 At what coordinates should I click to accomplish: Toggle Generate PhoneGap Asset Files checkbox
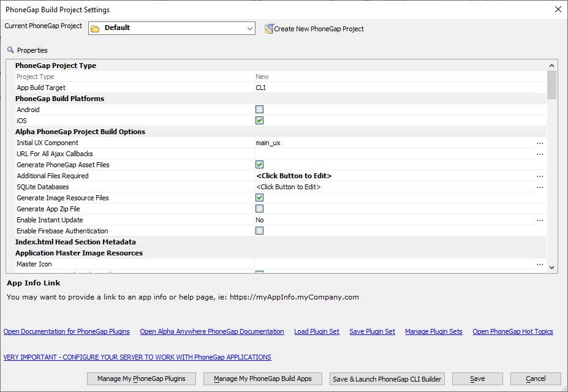coord(259,165)
